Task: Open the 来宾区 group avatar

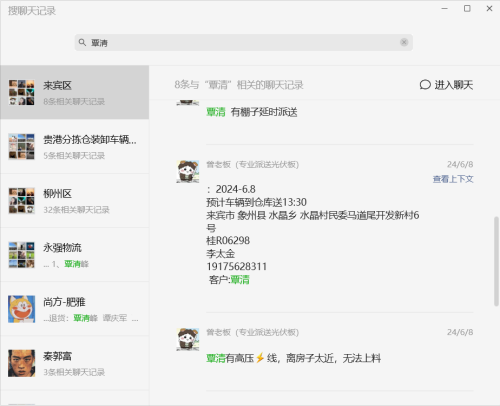Action: pos(22,92)
